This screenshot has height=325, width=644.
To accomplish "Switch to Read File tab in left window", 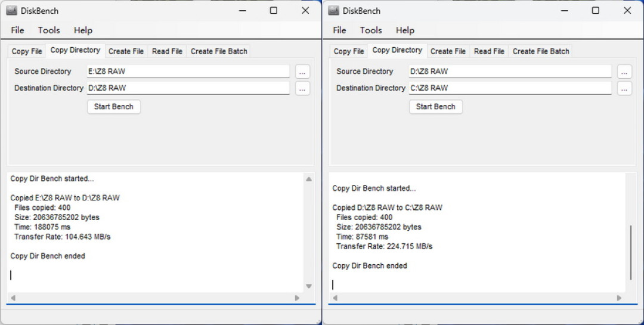I will pos(167,51).
